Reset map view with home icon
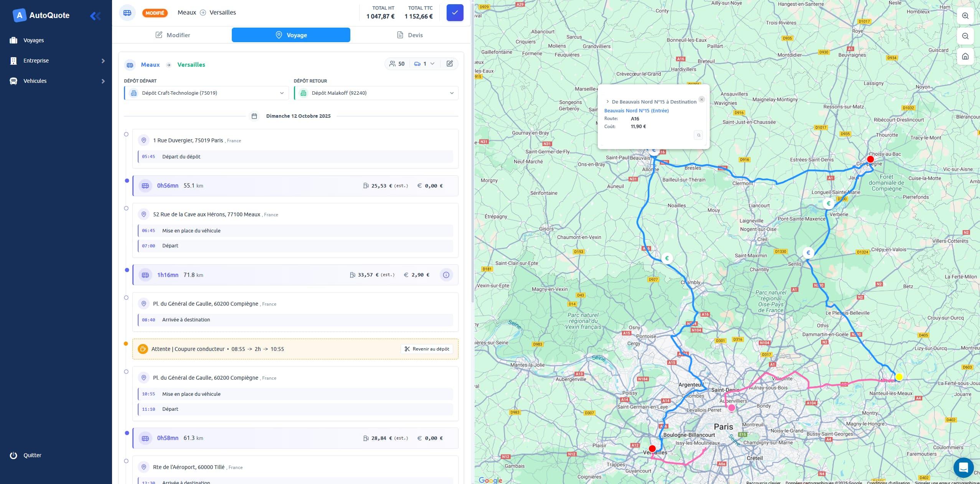 965,56
